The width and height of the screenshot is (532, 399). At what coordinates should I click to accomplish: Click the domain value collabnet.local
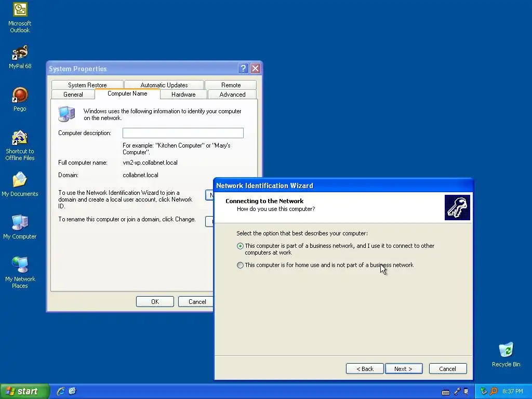pos(140,175)
